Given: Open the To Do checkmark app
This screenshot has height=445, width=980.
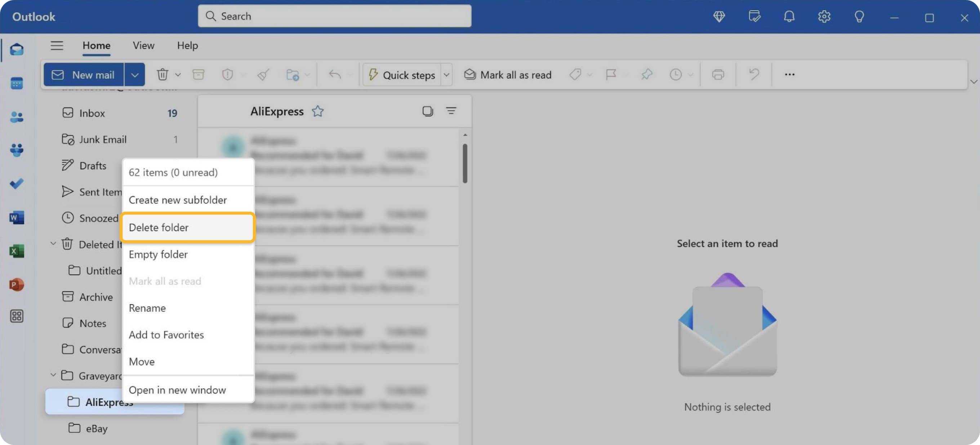Looking at the screenshot, I should pos(16,184).
